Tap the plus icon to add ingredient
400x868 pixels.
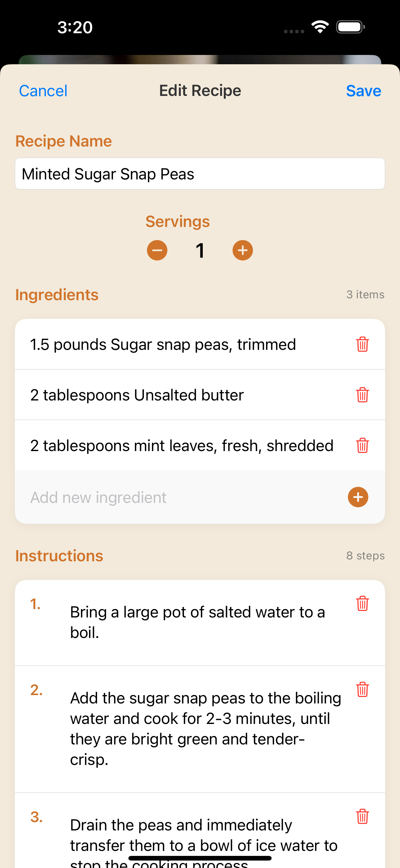tap(358, 497)
